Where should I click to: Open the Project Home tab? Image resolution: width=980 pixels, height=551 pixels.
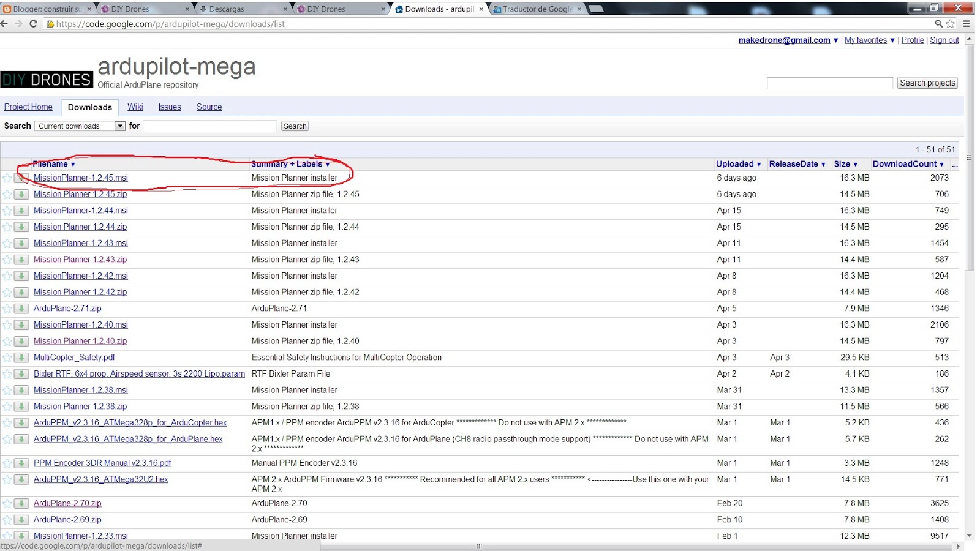pyautogui.click(x=28, y=107)
